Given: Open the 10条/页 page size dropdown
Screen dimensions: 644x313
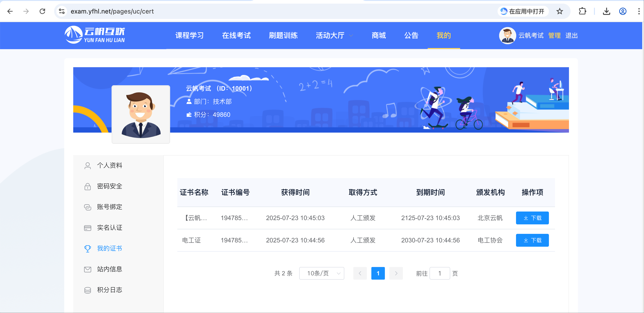Looking at the screenshot, I should 322,274.
